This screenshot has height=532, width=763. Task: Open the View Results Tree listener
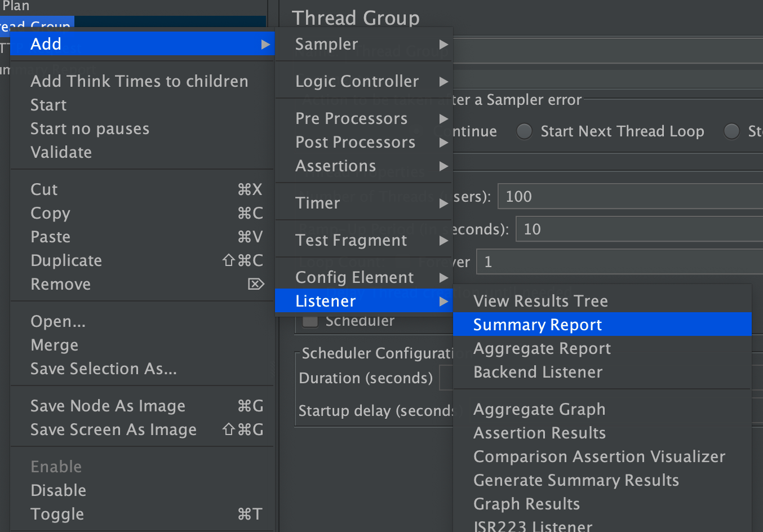pyautogui.click(x=540, y=300)
